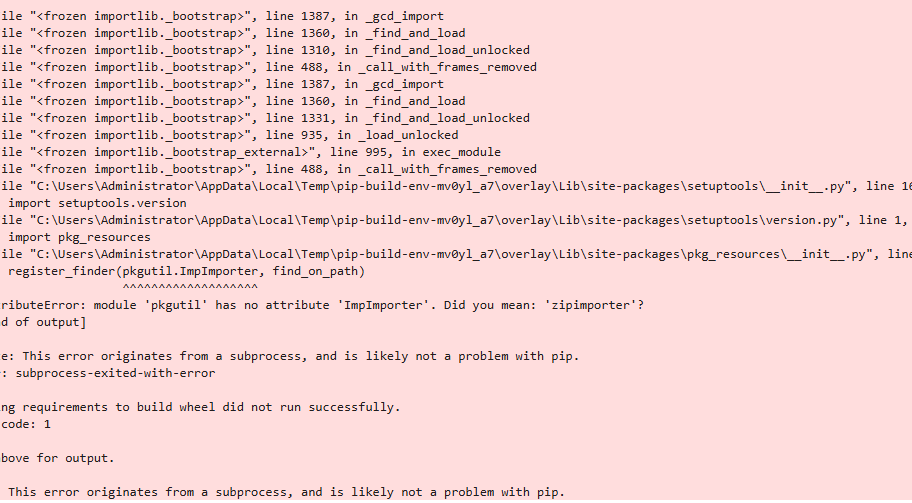Viewport: 912px width, 503px height.
Task: Click 'requirements to build wheel did not run successfully' line
Action: tap(200, 407)
